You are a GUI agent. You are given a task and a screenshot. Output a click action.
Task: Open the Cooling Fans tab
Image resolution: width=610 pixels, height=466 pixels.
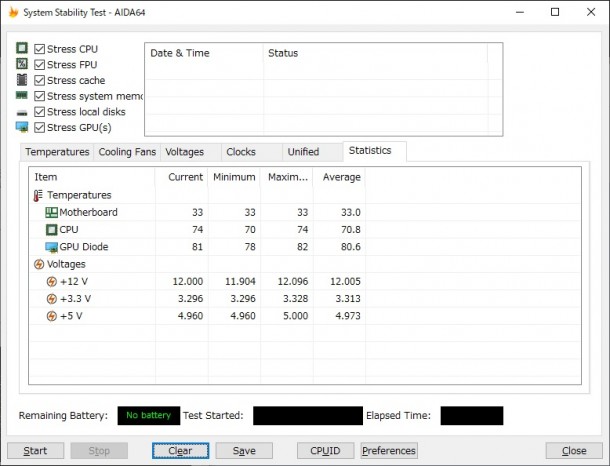(x=127, y=152)
